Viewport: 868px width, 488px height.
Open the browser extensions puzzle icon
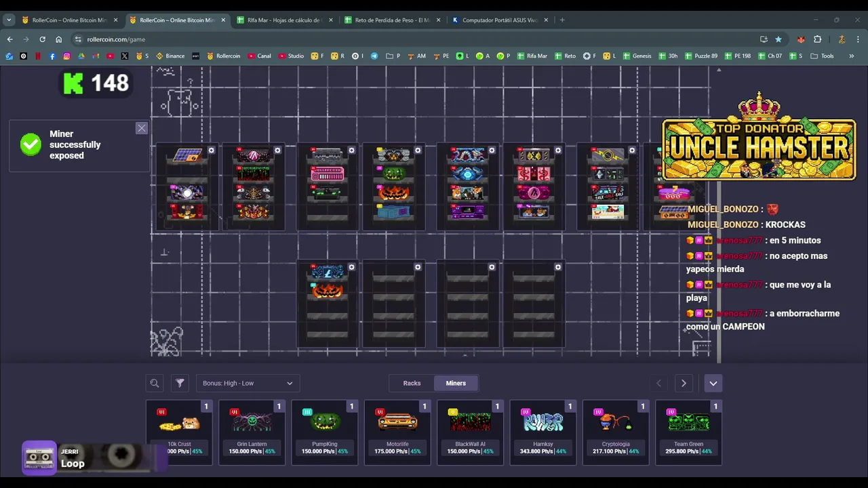pos(817,39)
